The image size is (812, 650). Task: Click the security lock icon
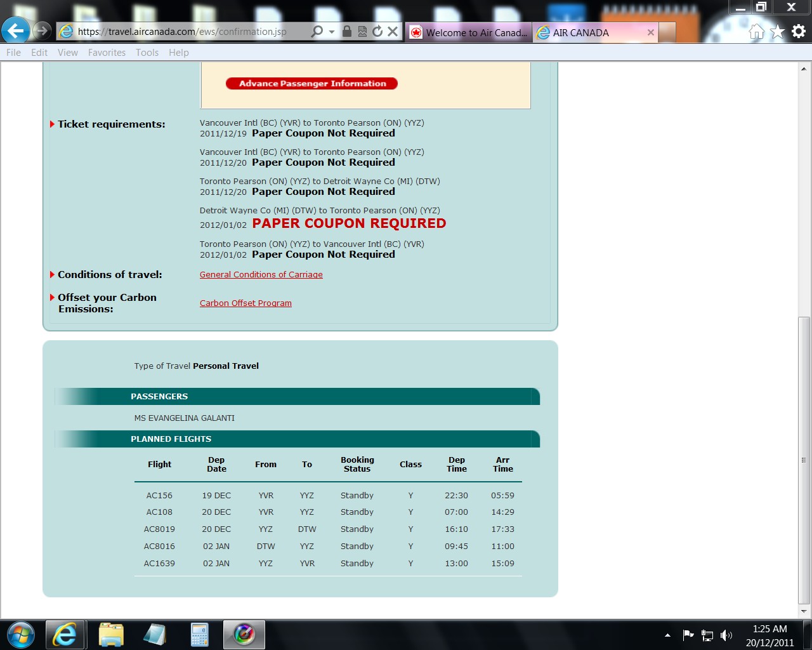(x=346, y=31)
